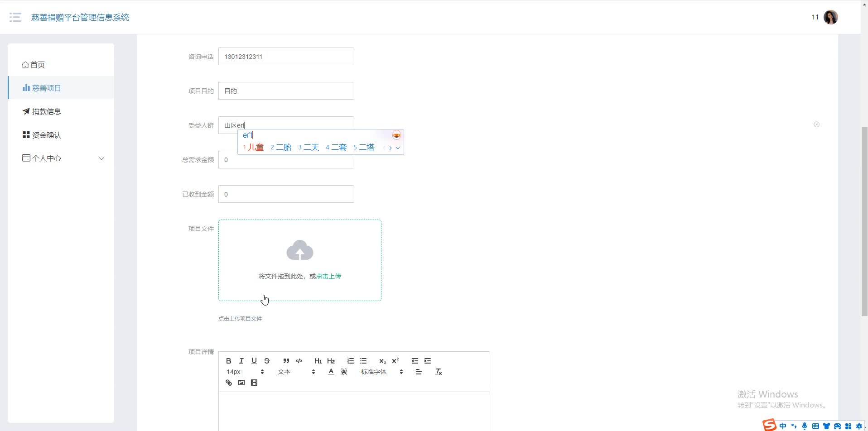Image resolution: width=868 pixels, height=431 pixels.
Task: Apply Heading 1 style
Action: tap(318, 361)
